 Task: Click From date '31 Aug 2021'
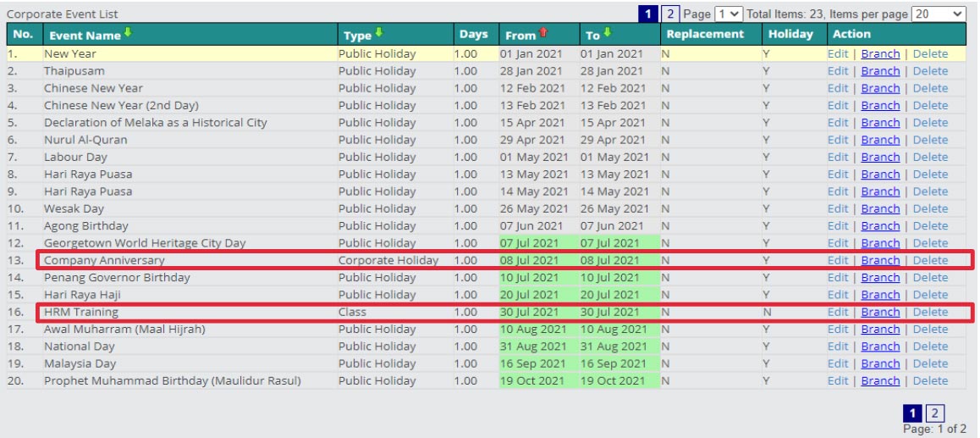[532, 346]
